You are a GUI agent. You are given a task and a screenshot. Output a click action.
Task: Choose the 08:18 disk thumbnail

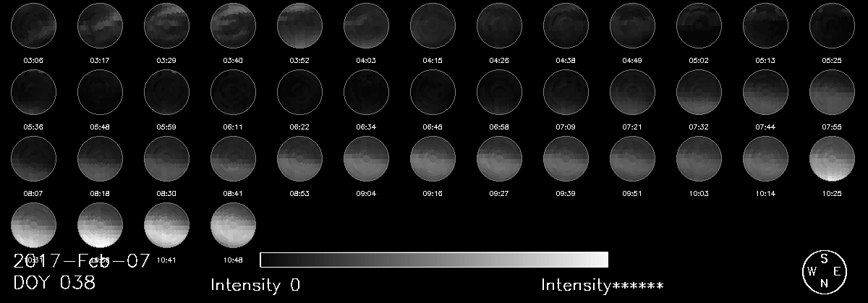(100, 158)
